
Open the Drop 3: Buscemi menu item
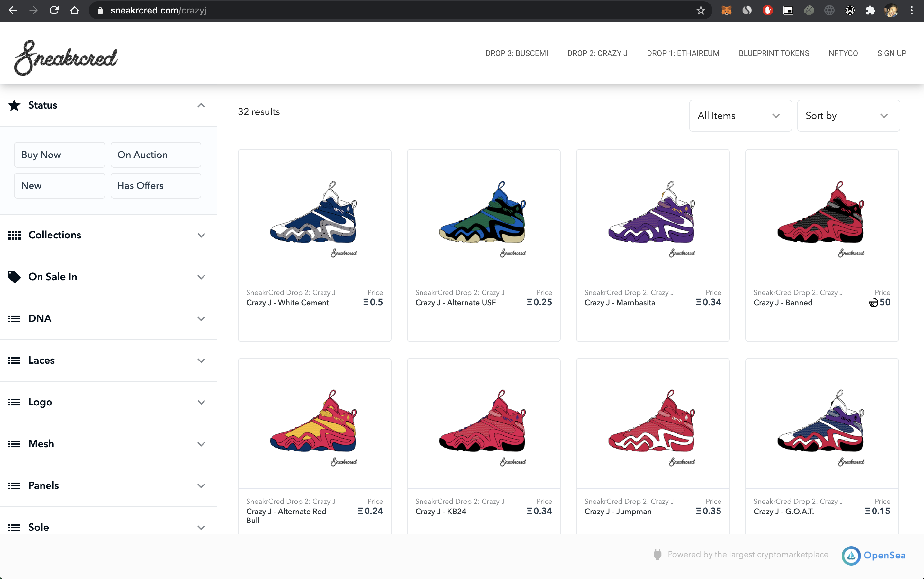coord(516,53)
